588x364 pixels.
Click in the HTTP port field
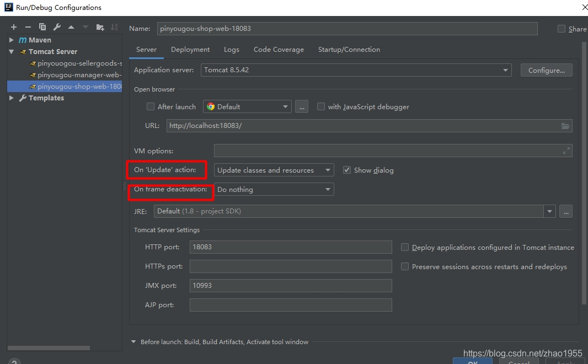coord(291,247)
